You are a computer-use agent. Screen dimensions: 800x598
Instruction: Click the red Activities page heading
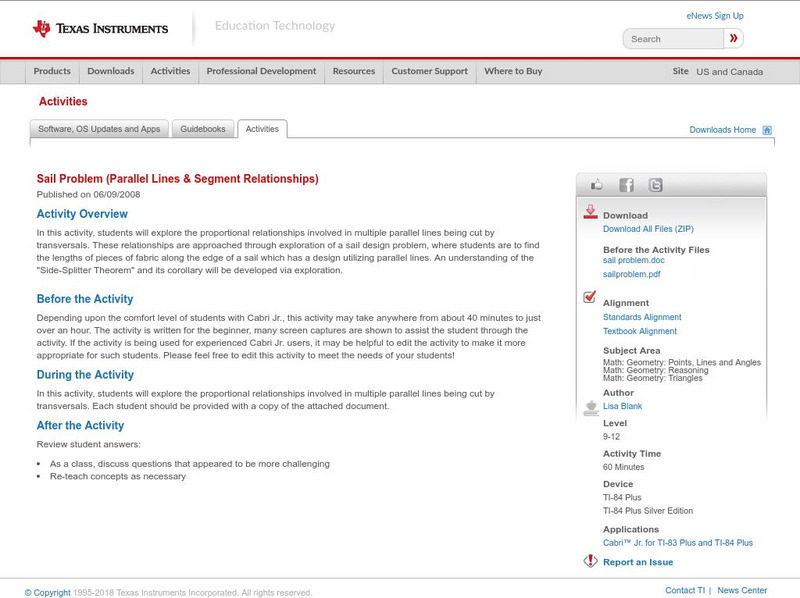point(63,102)
